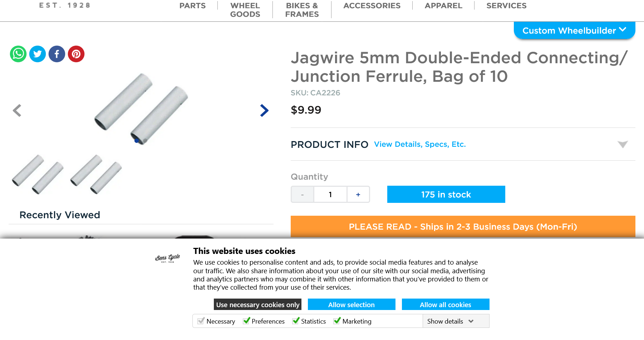Expand Product Info section arrow
The image size is (644, 340).
[x=623, y=144]
